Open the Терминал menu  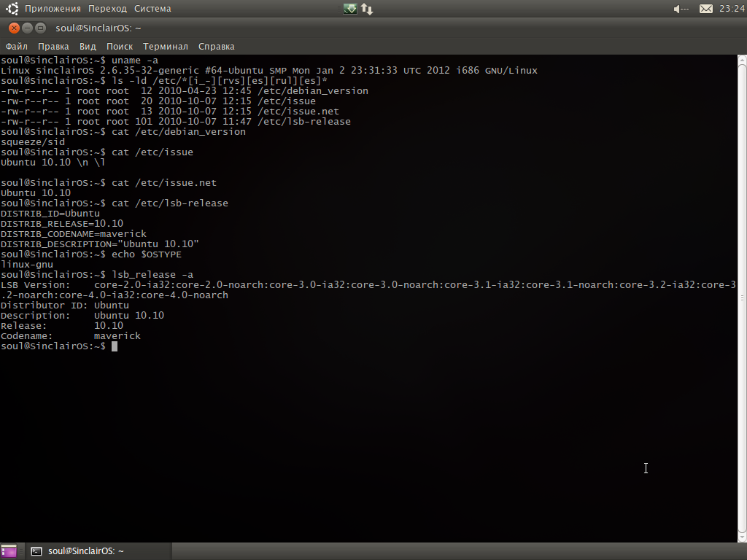pos(166,46)
